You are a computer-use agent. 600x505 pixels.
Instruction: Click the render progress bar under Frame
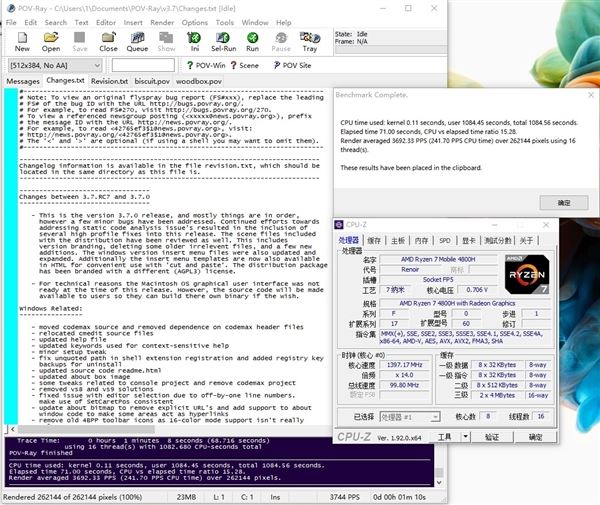[390, 50]
